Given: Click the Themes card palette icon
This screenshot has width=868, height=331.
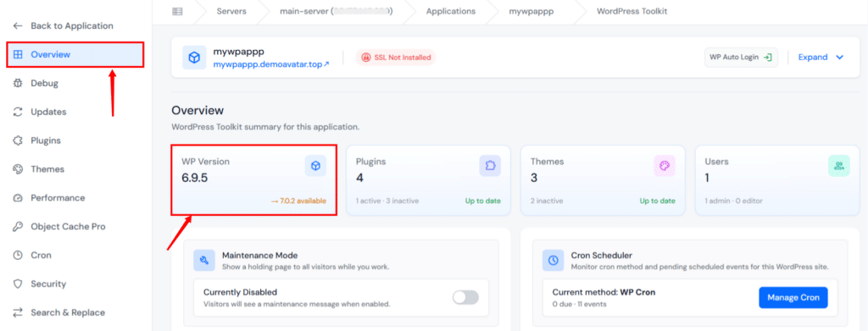Looking at the screenshot, I should 665,166.
